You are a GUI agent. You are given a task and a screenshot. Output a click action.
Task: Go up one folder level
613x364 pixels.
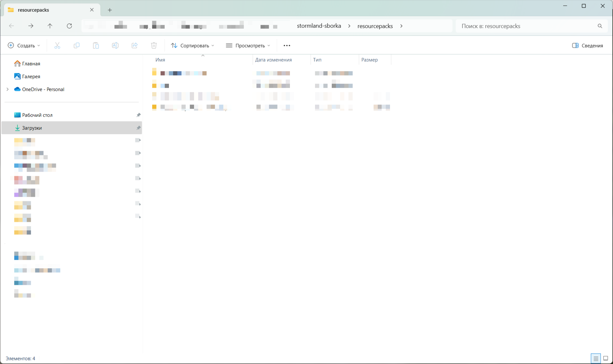click(50, 26)
